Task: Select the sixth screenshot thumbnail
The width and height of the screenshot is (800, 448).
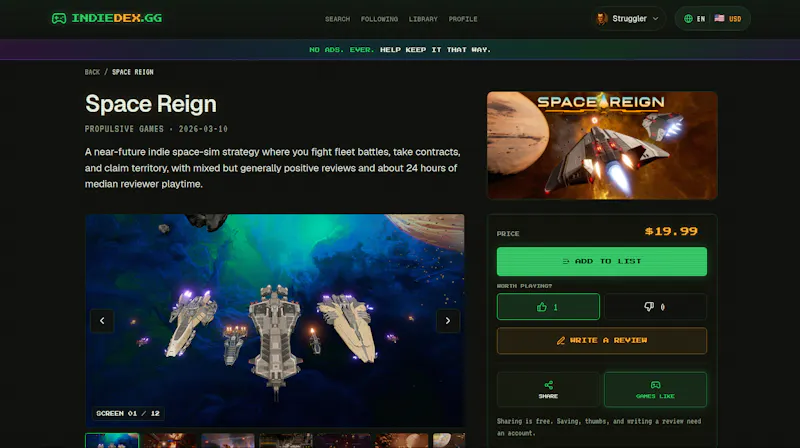Action: [x=402, y=440]
